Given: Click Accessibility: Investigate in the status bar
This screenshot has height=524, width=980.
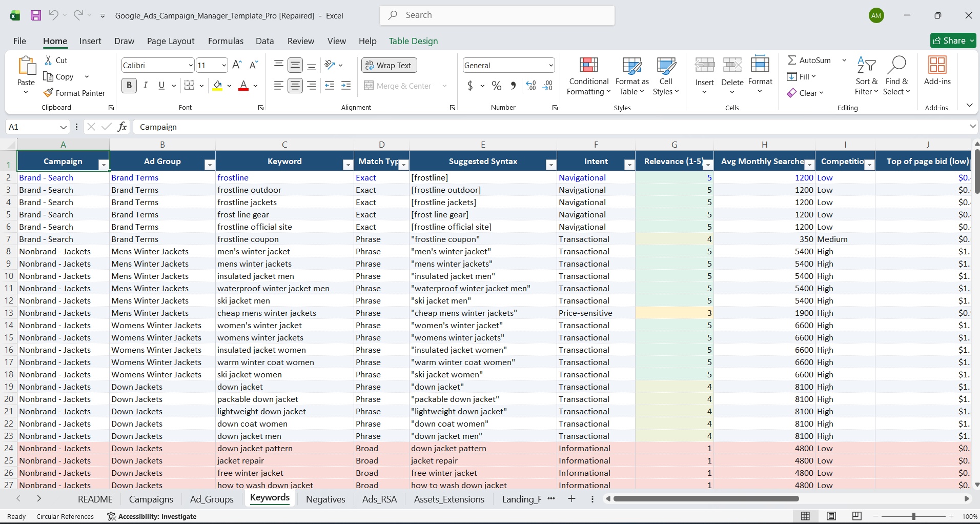Looking at the screenshot, I should point(152,516).
